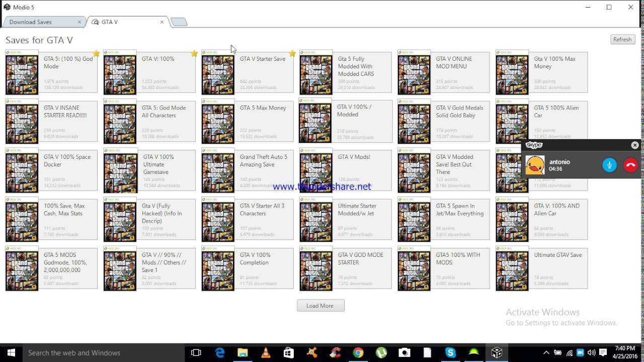Close the Download Saves tab
This screenshot has width=644, height=362.
(79, 22)
